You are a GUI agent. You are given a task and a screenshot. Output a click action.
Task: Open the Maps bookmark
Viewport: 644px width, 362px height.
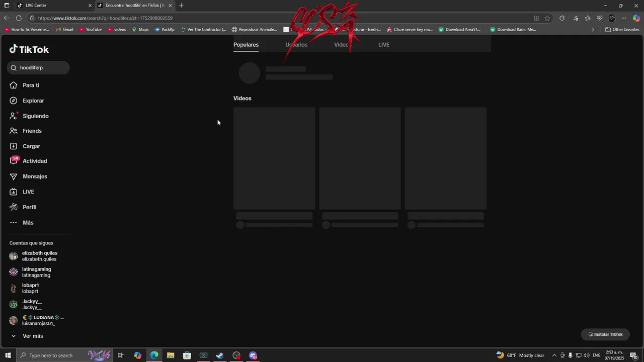pos(140,30)
